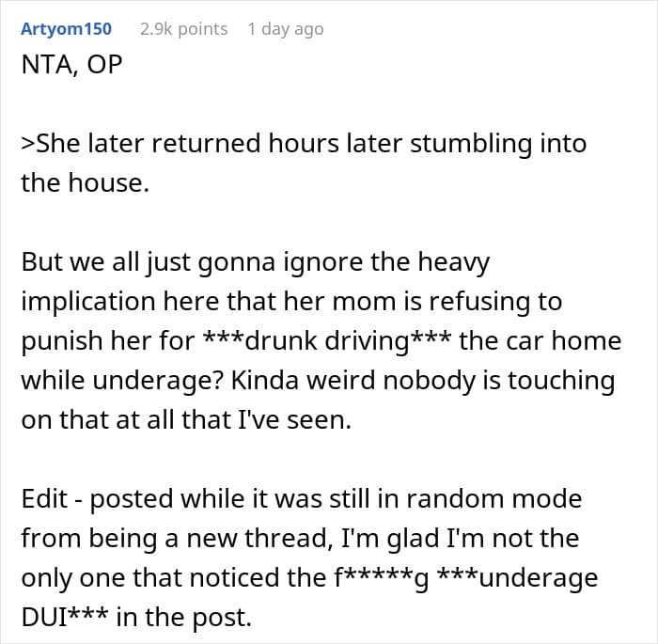
Task: Click the closing words in the post.
Action: coord(183,618)
